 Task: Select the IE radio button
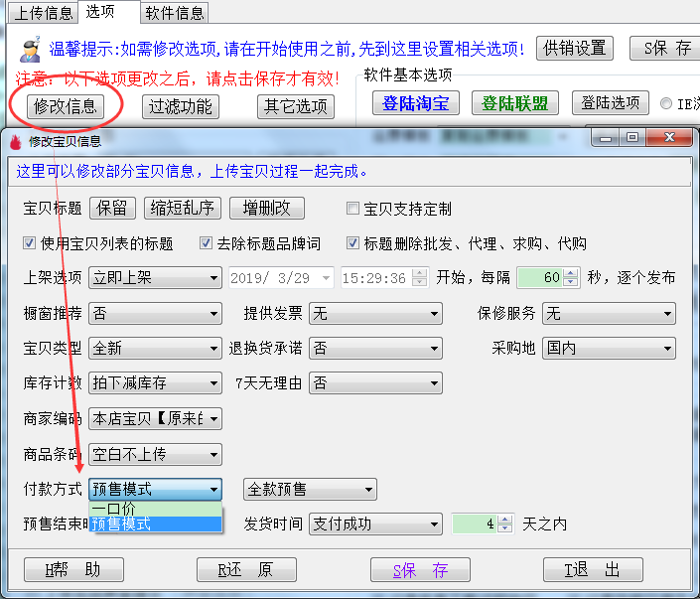(x=667, y=103)
